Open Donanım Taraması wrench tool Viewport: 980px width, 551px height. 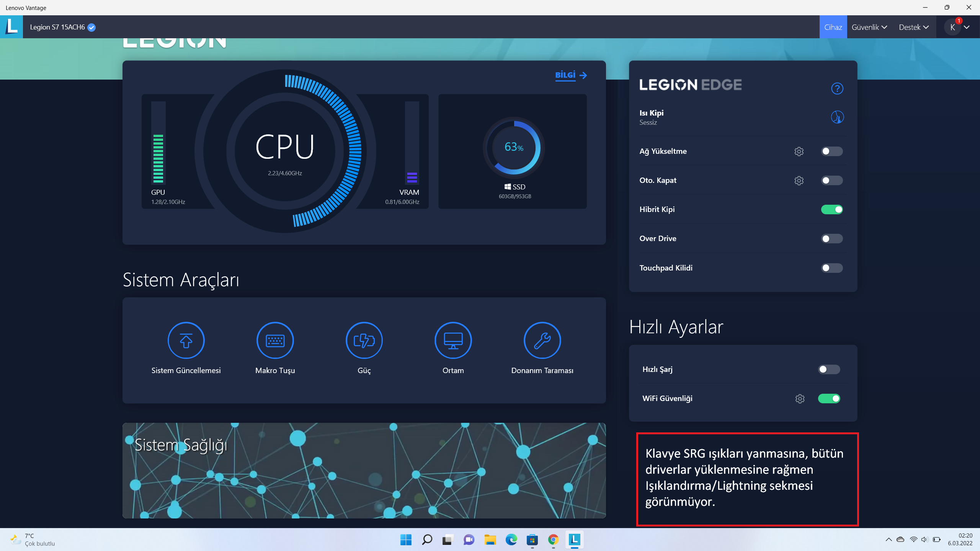tap(542, 348)
